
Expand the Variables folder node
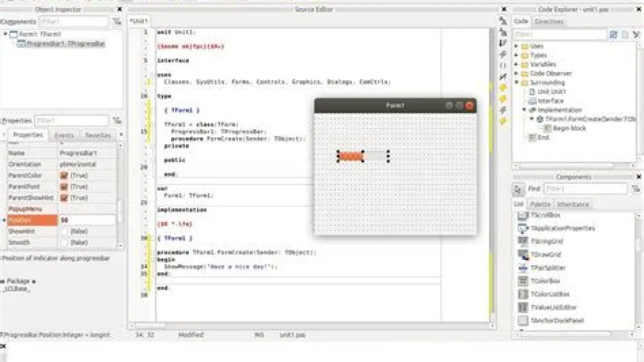click(516, 64)
